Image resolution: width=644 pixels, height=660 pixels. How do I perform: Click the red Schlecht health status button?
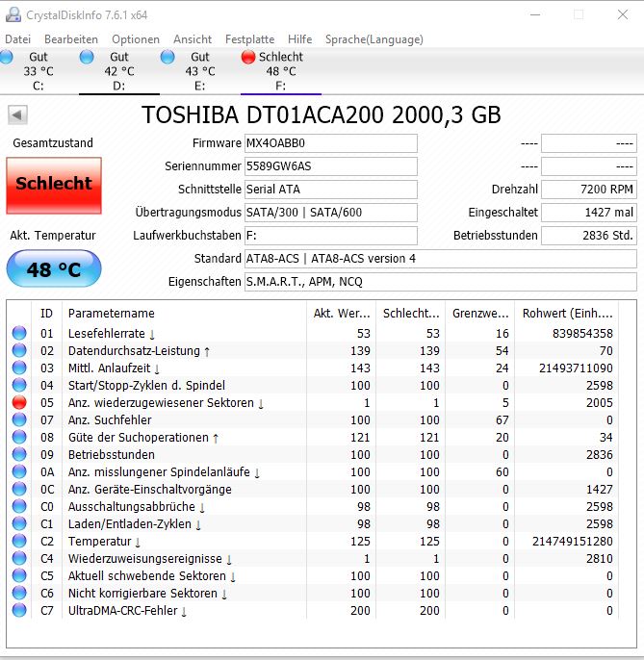(x=54, y=186)
